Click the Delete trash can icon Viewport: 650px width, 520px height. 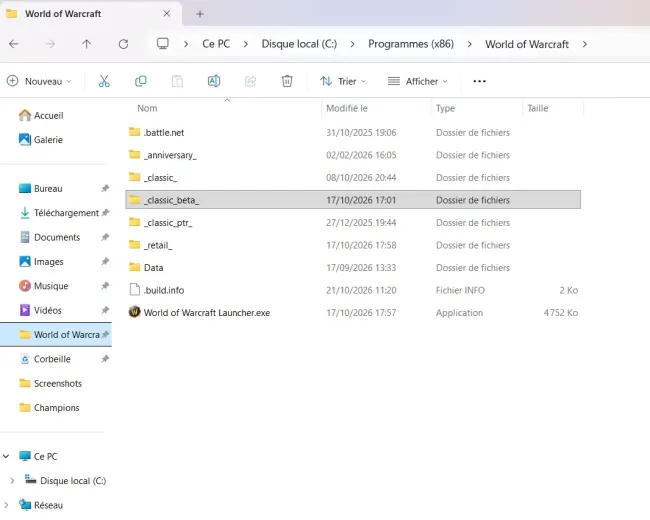[287, 81]
